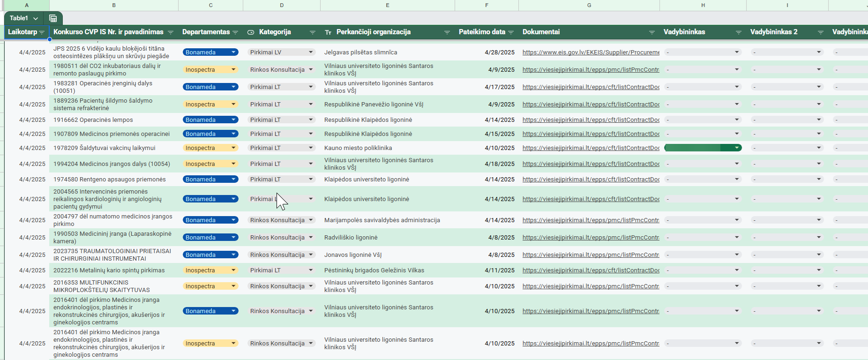Select date cell 4/17/2025

click(x=486, y=87)
